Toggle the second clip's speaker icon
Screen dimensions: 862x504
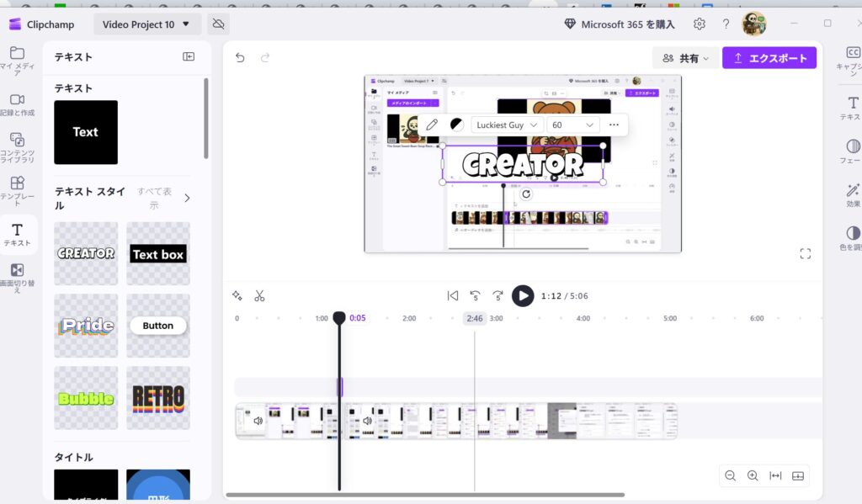click(x=368, y=421)
